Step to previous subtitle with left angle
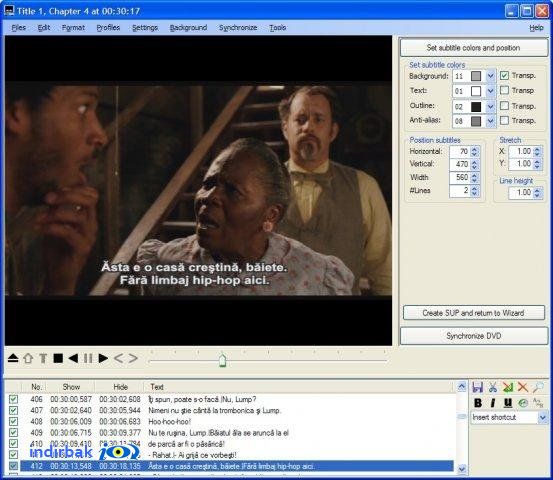Viewport: 553px width, 480px height. tap(118, 358)
